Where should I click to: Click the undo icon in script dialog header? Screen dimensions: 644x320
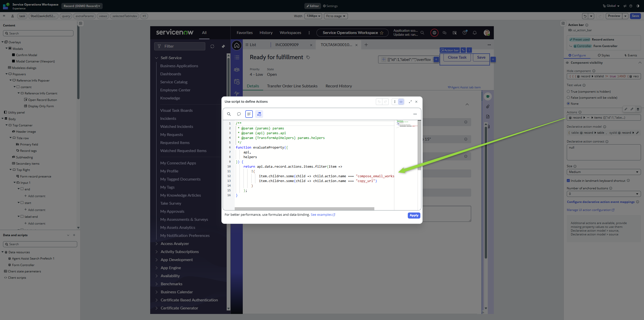tap(379, 102)
